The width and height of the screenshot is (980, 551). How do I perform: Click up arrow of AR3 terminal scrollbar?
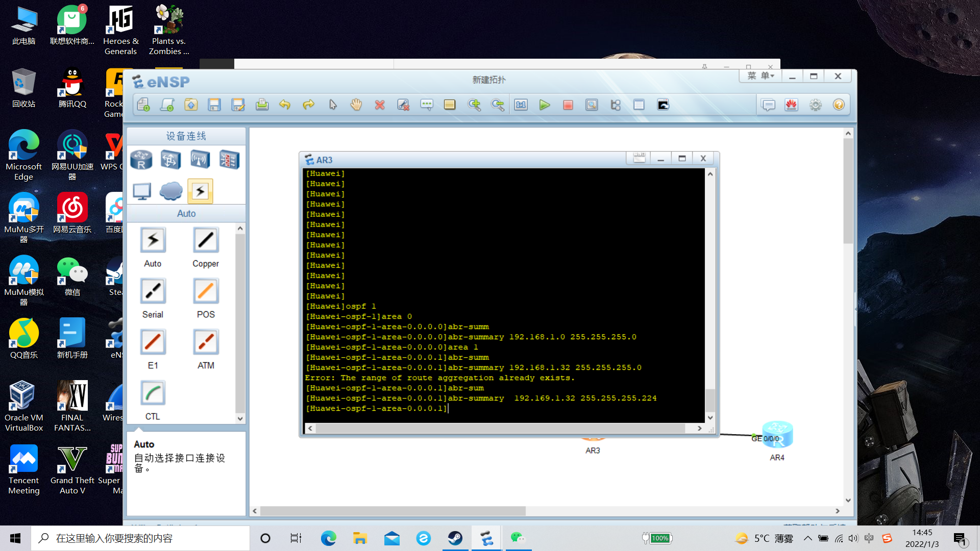710,174
